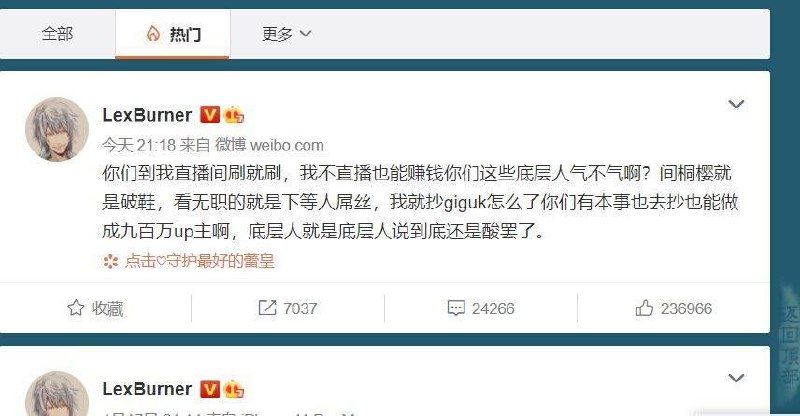Open the 今天 21:18 timestamp link
Viewport: 800px width, 416px height.
point(138,145)
